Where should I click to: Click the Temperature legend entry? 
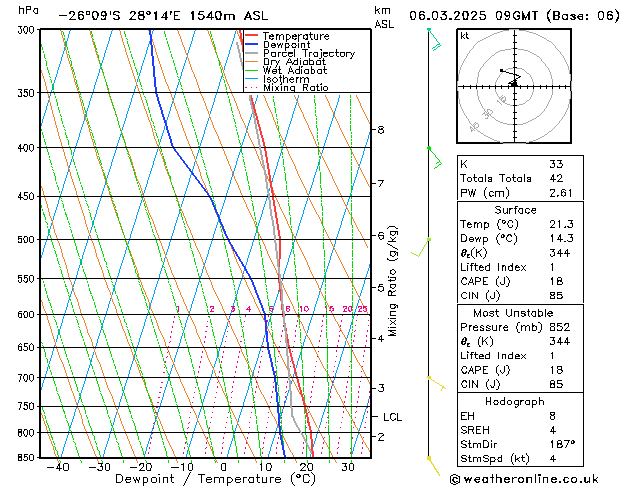coord(295,37)
